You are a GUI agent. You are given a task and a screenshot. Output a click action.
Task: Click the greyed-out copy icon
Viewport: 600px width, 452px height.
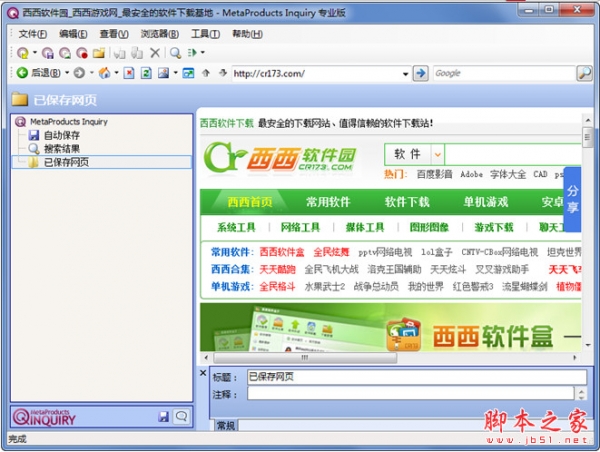pyautogui.click(x=119, y=53)
